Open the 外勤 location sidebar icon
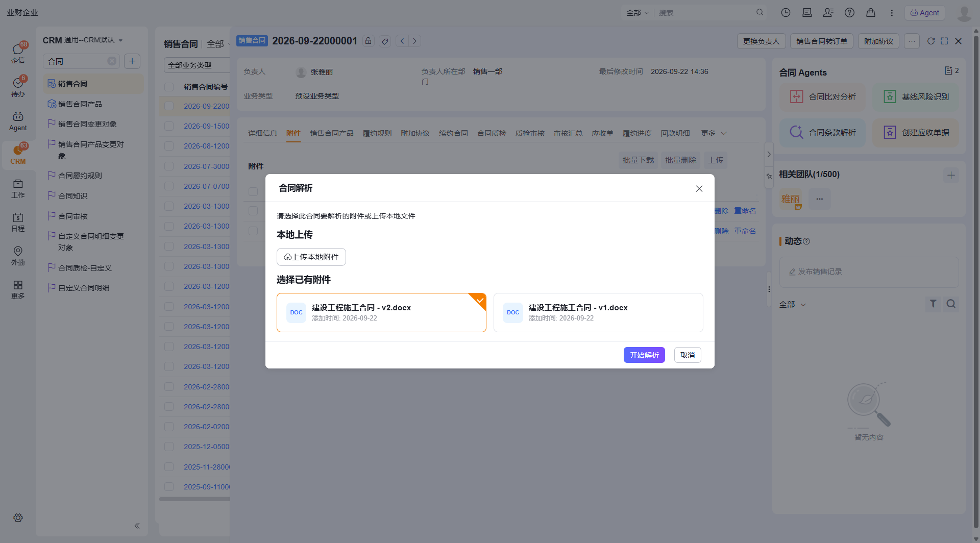Screen dimensions: 980x543 click(x=18, y=256)
